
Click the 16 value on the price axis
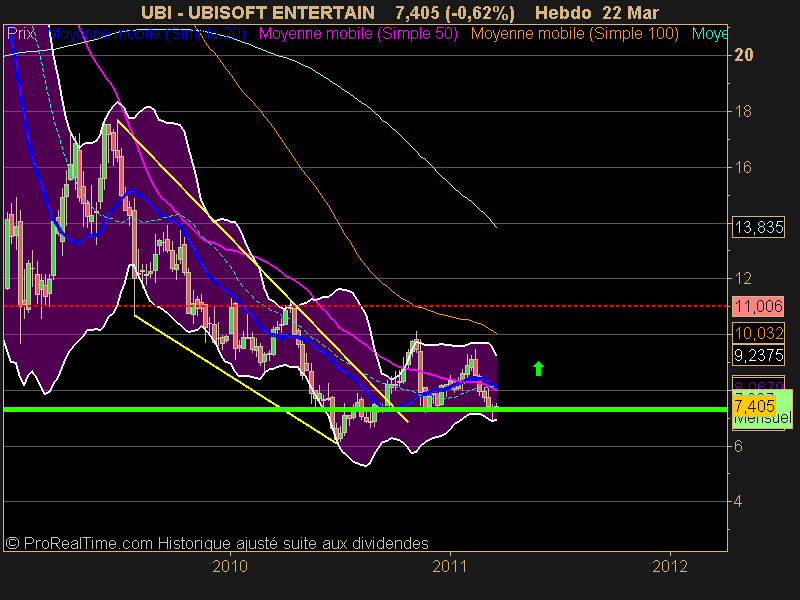(743, 167)
